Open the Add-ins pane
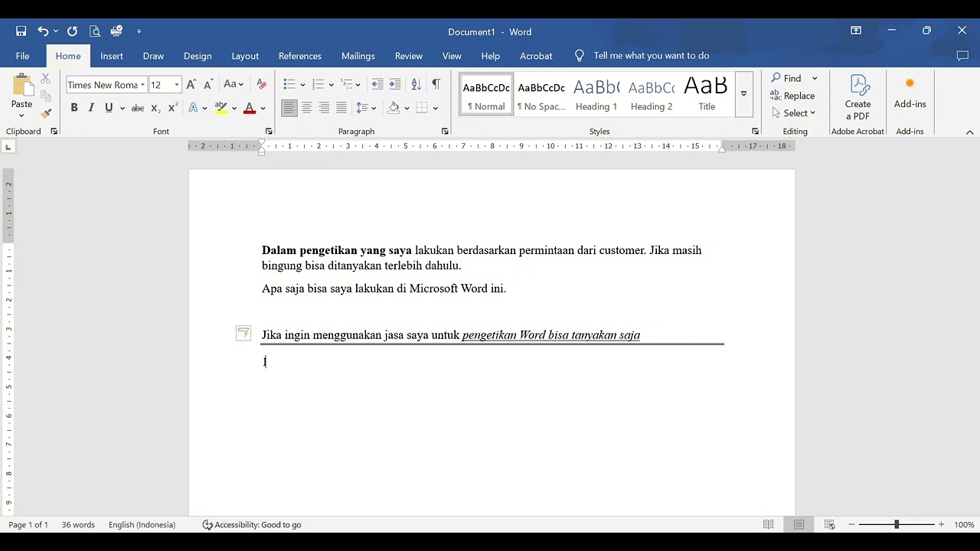This screenshot has height=551, width=980. click(910, 93)
